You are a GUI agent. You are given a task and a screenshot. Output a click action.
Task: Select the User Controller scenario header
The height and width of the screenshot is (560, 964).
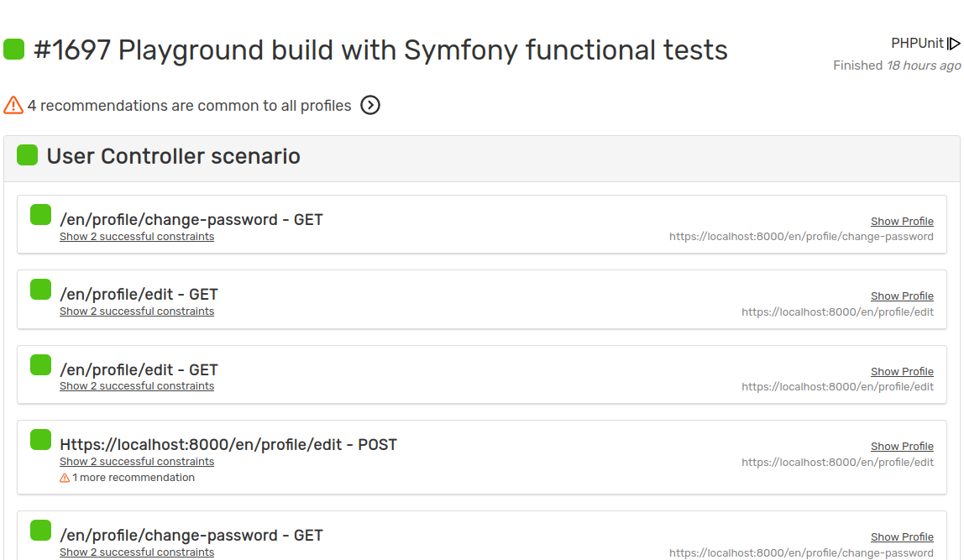coord(174,155)
